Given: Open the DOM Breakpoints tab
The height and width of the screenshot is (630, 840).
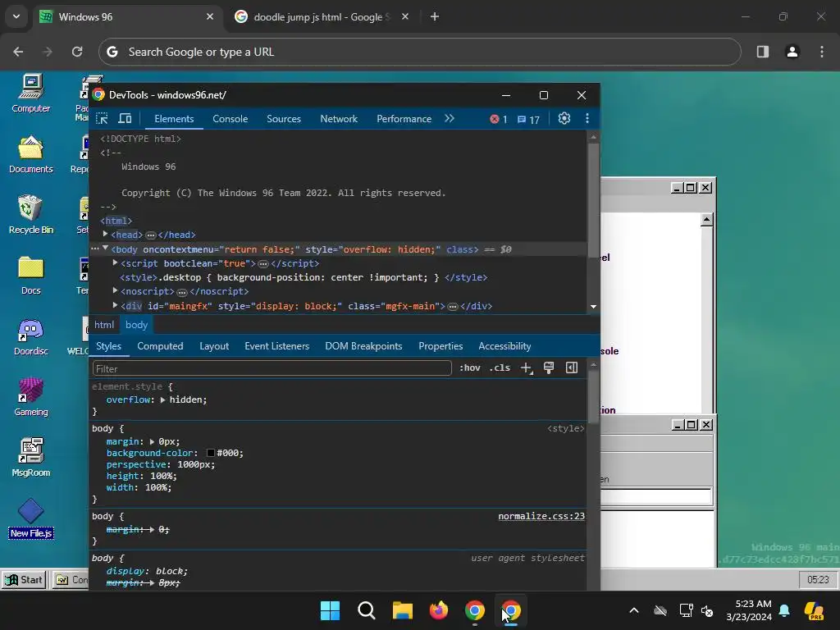Looking at the screenshot, I should [x=363, y=346].
